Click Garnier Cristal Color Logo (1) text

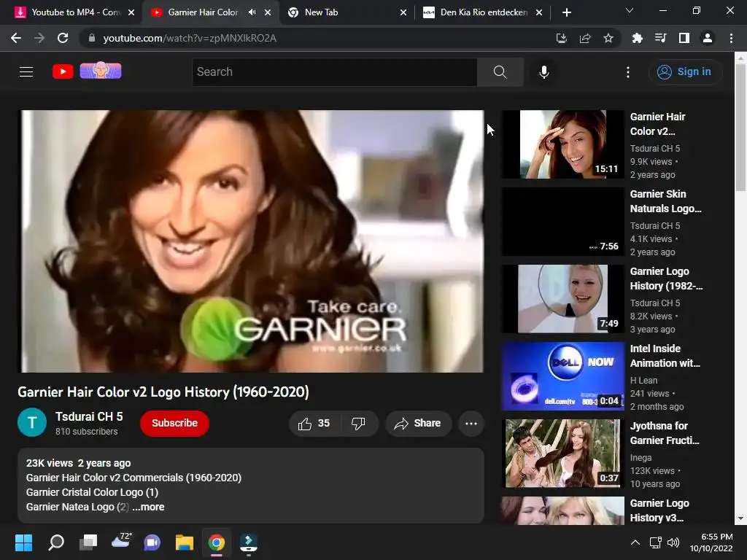tap(92, 492)
